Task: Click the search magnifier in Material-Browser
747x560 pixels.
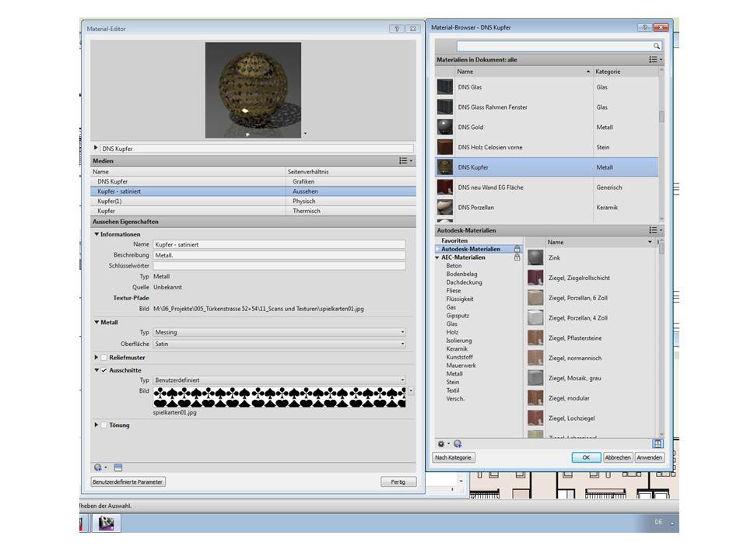Action: pos(657,46)
